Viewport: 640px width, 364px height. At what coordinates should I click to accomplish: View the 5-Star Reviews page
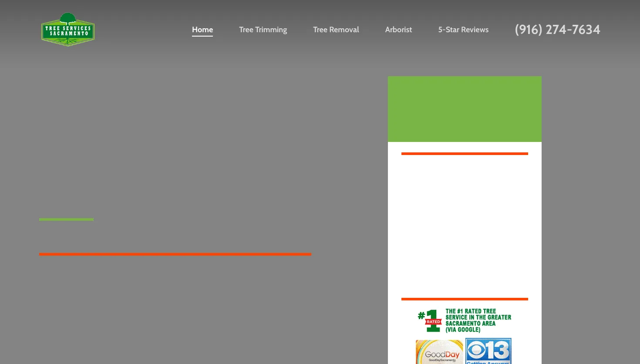point(463,30)
